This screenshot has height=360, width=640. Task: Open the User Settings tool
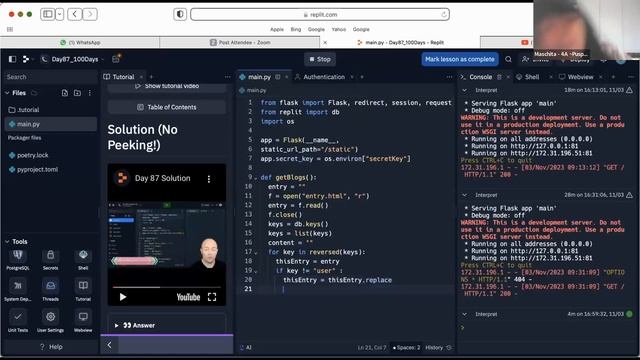point(50,321)
